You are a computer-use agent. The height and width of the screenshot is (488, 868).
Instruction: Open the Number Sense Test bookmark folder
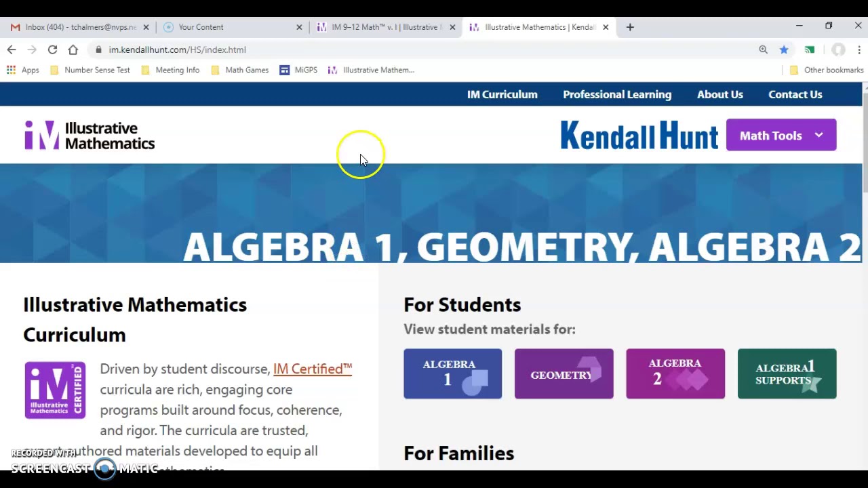coord(90,70)
